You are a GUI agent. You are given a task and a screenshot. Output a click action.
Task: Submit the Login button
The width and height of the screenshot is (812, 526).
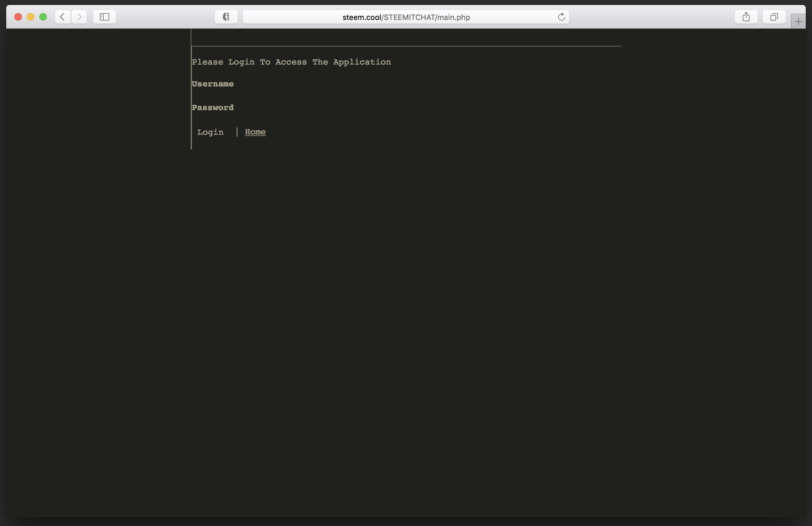click(210, 132)
